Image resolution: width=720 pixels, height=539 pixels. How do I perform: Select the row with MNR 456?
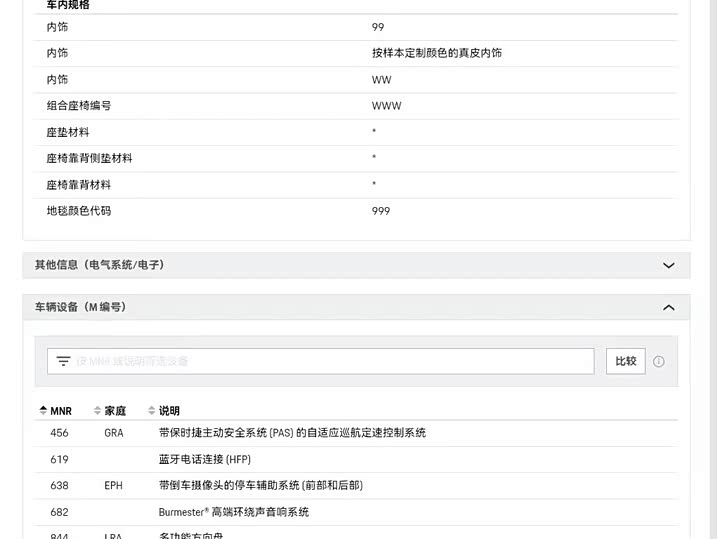pos(59,433)
